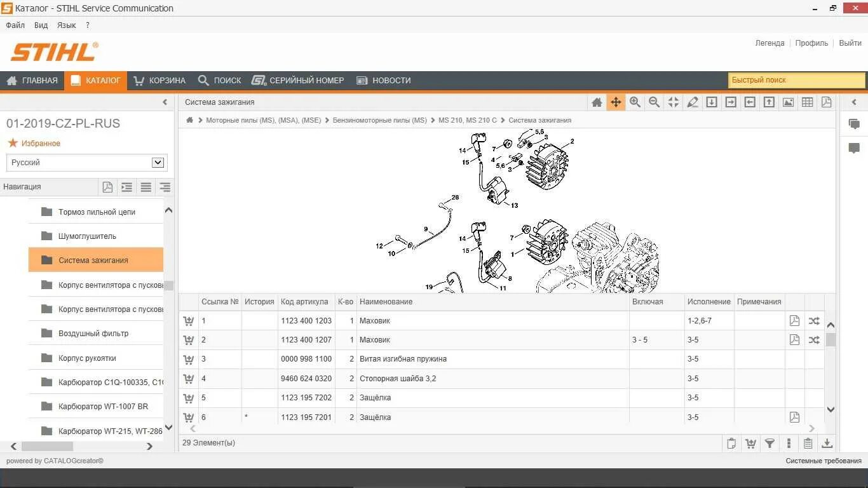Click article code 1123 195 7202
Screen dimensions: 868x488
(x=306, y=398)
